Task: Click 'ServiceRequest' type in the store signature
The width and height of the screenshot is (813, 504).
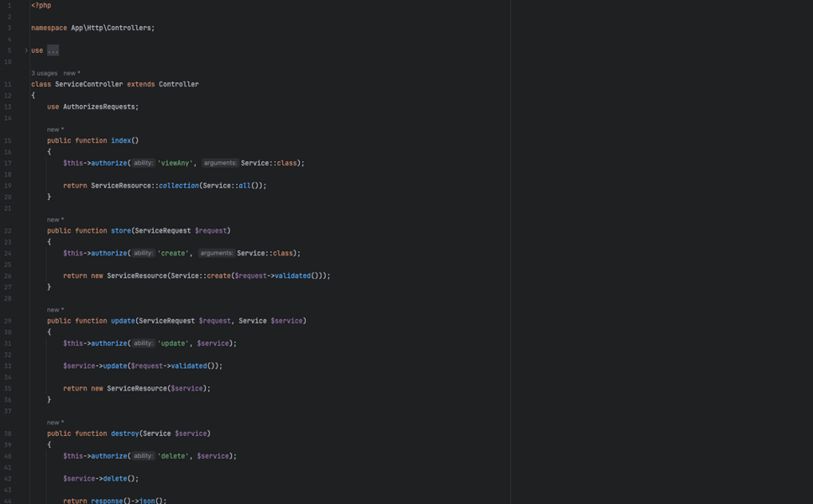Action: coord(162,231)
